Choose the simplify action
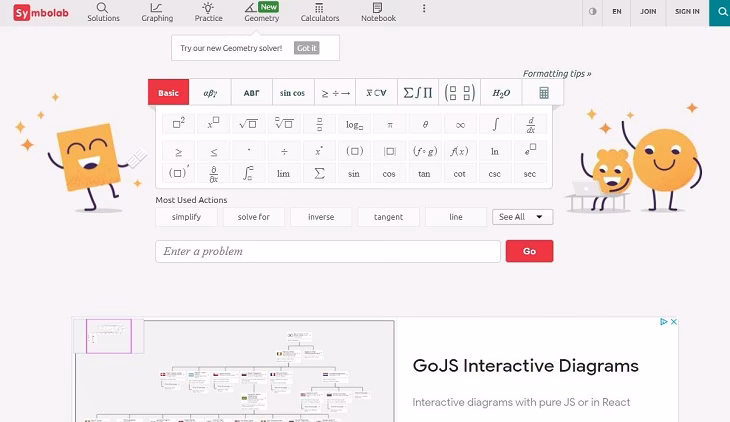Viewport: 730px width, 422px height. pos(186,217)
